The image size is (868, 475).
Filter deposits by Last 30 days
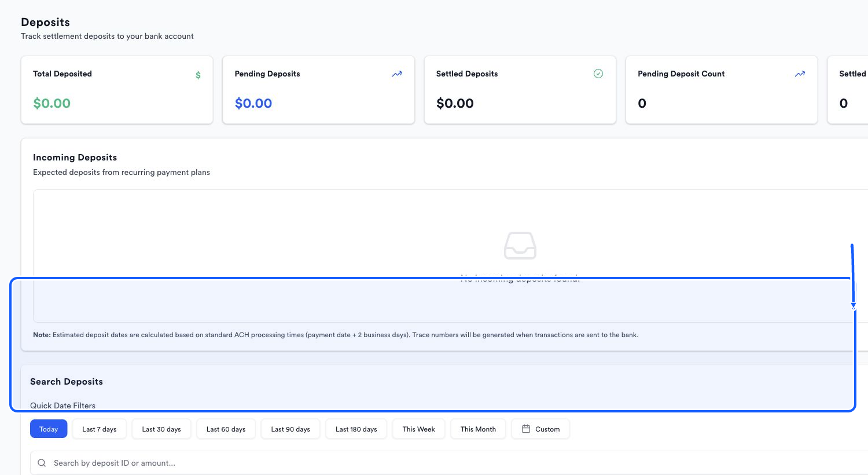[x=161, y=429]
